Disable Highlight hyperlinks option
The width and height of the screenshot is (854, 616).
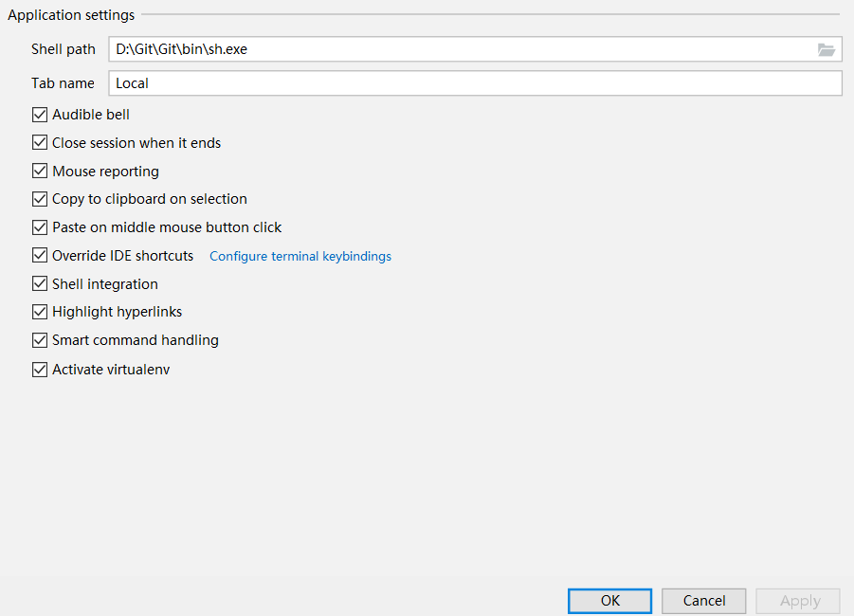coord(40,312)
